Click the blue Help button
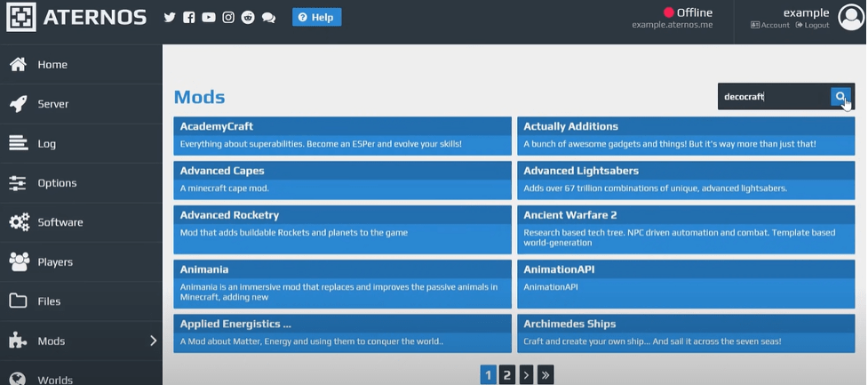This screenshot has width=868, height=385. 316,17
